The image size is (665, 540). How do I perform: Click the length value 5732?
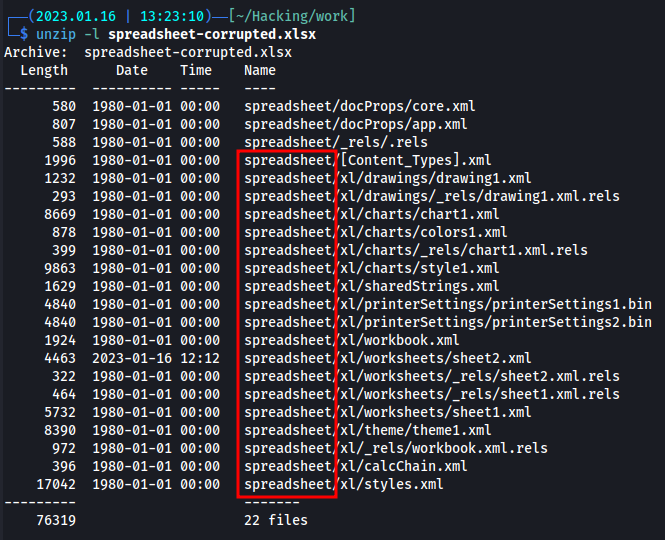coord(60,412)
